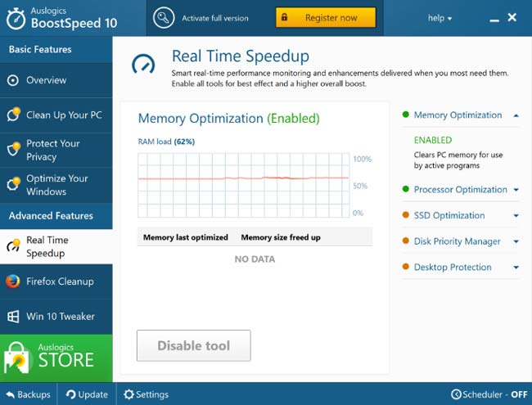Open the Overview section

point(56,80)
